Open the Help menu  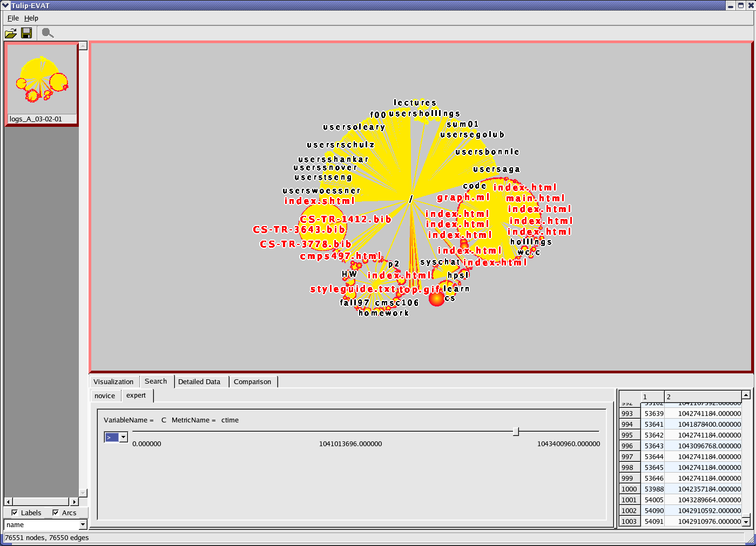31,18
